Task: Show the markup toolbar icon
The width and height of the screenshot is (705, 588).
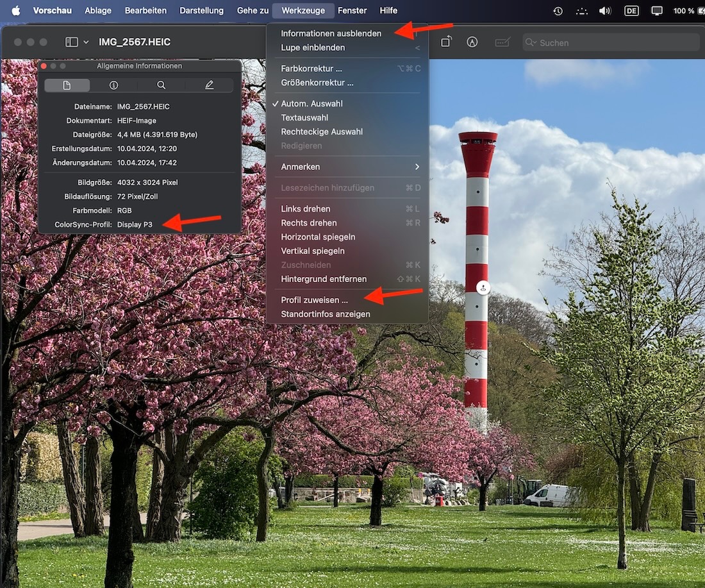Action: coord(472,42)
